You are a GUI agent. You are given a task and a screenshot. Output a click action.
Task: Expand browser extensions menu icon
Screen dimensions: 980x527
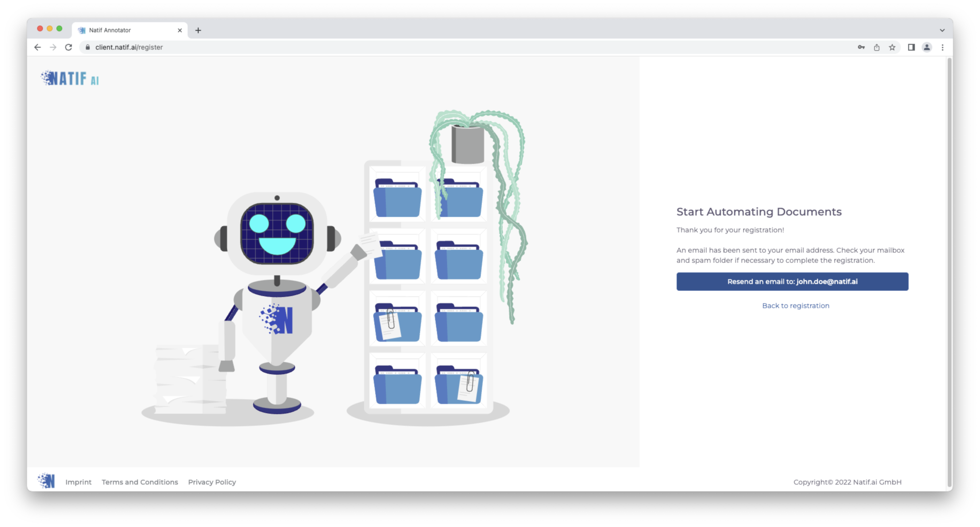click(x=911, y=47)
